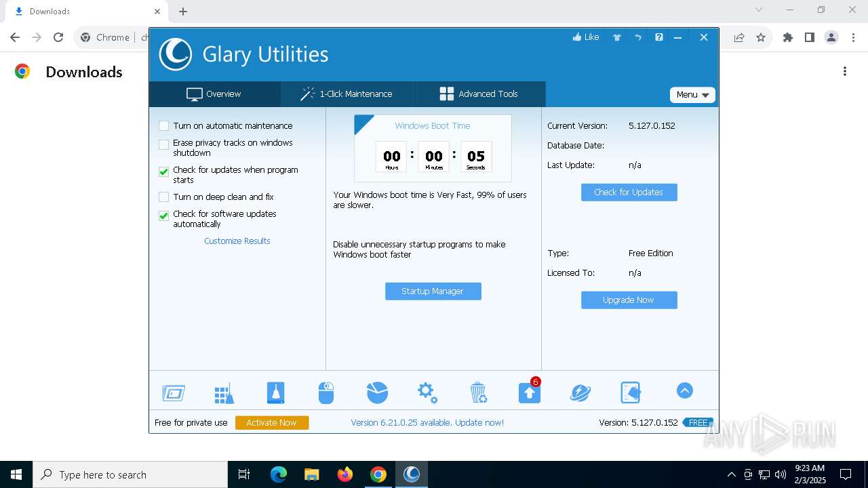The width and height of the screenshot is (868, 488).
Task: Open the Disk Space Analyzer pie chart icon
Action: (x=377, y=392)
